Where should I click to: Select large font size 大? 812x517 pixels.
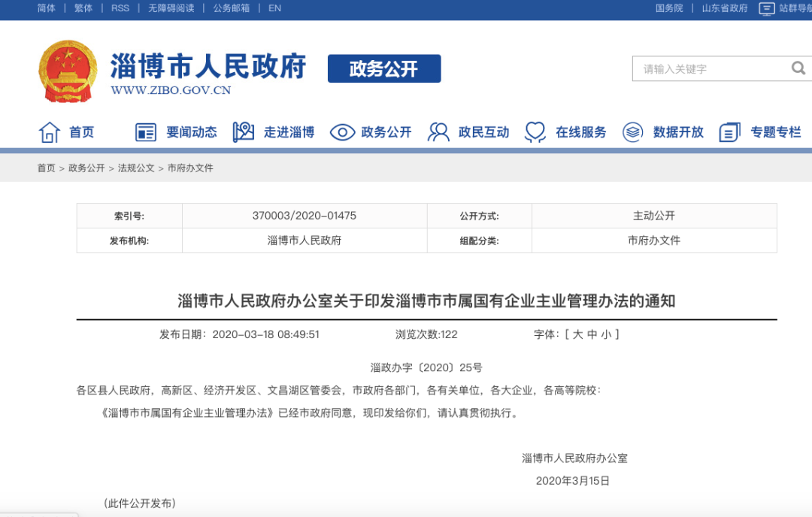(x=578, y=334)
